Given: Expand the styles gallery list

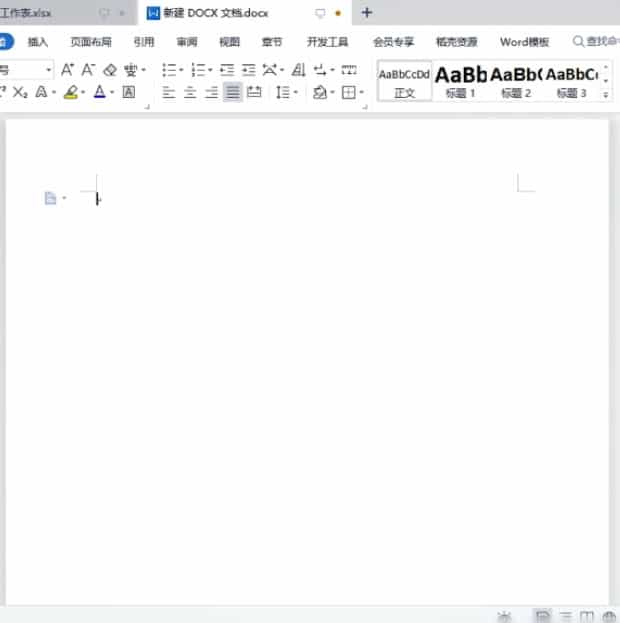Looking at the screenshot, I should click(x=607, y=95).
